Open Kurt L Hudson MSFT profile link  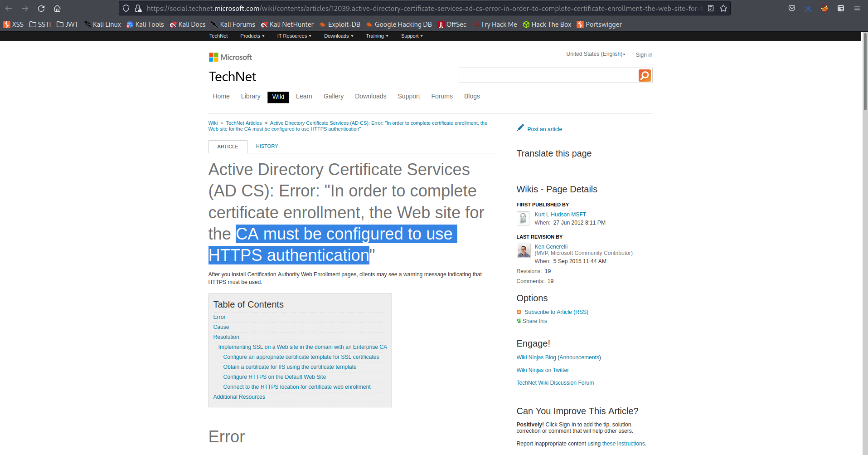coord(560,215)
